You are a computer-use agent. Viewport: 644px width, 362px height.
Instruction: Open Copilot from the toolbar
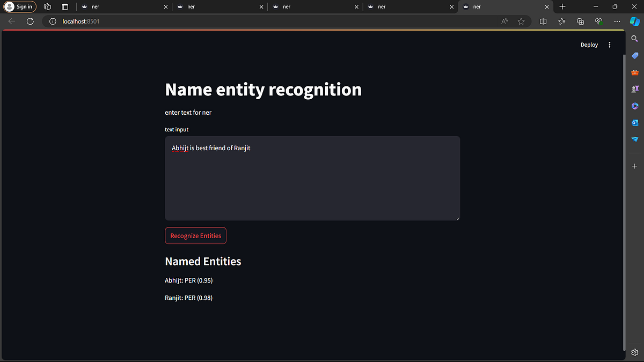634,21
